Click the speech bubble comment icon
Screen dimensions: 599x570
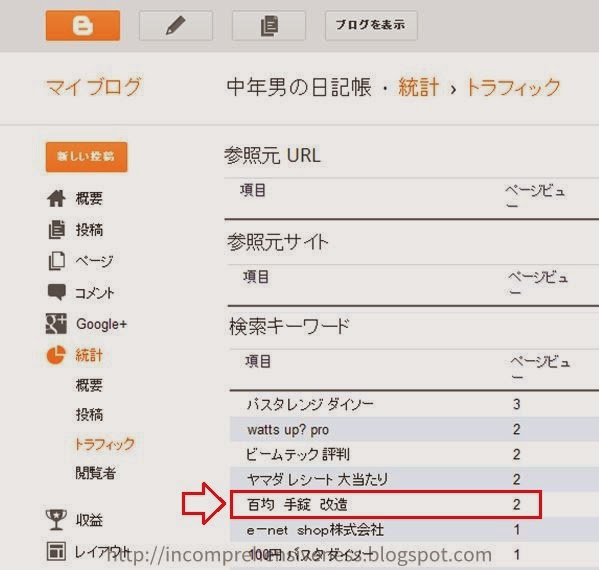point(57,292)
